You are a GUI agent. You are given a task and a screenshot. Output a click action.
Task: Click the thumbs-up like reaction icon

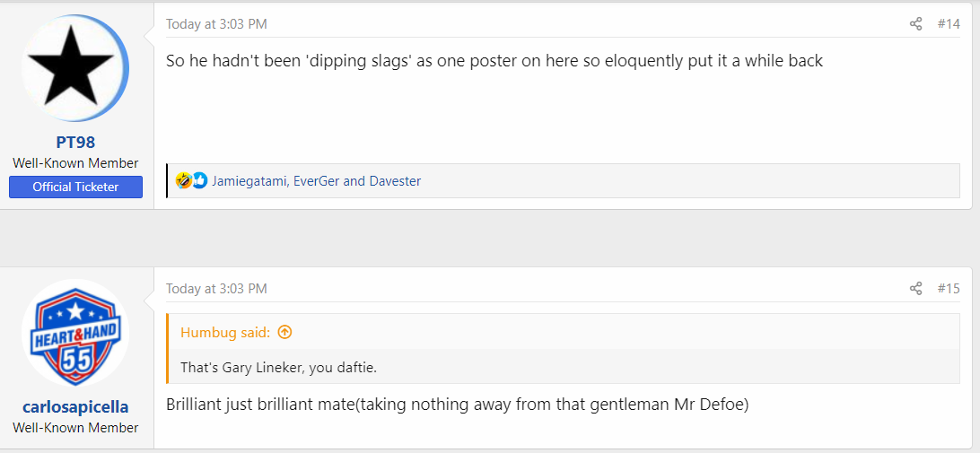pyautogui.click(x=198, y=181)
